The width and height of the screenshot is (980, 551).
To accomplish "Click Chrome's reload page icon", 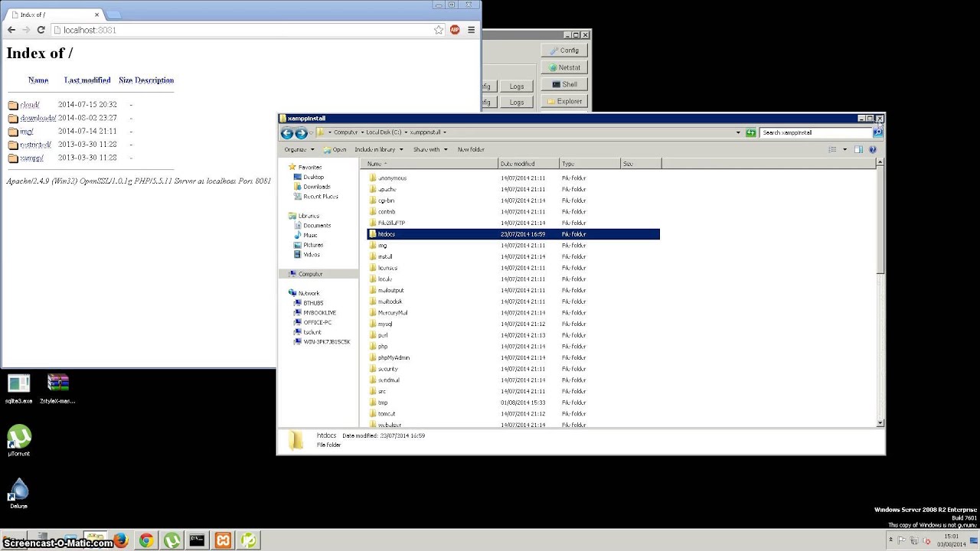I will pos(41,30).
